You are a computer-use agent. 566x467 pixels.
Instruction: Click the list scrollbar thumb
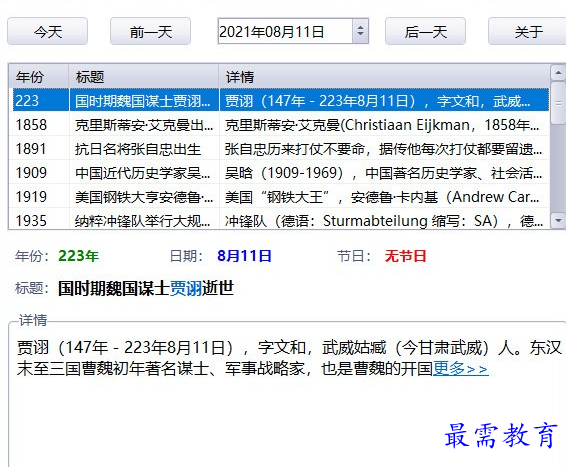558,103
